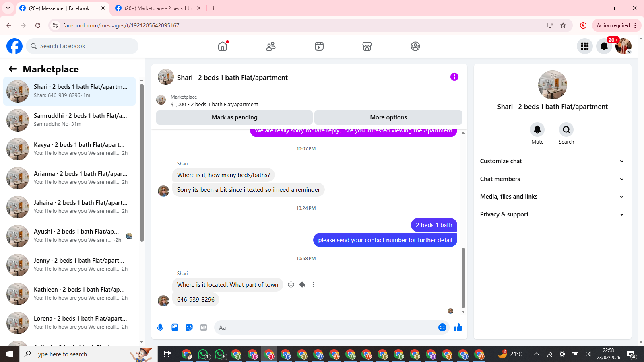Mute this Shari conversation

point(537,130)
